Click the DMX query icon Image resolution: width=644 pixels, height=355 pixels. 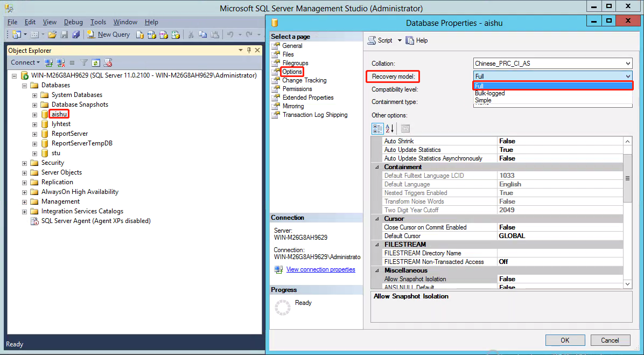[164, 34]
